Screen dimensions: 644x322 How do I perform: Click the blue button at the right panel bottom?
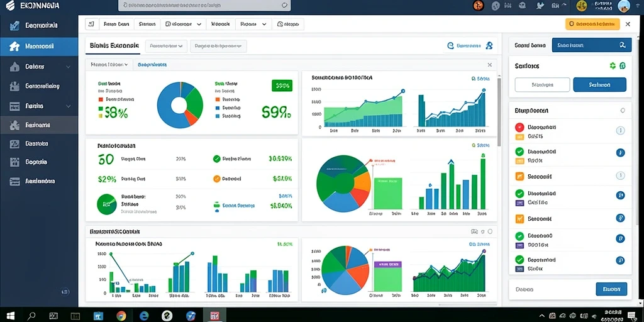(611, 289)
